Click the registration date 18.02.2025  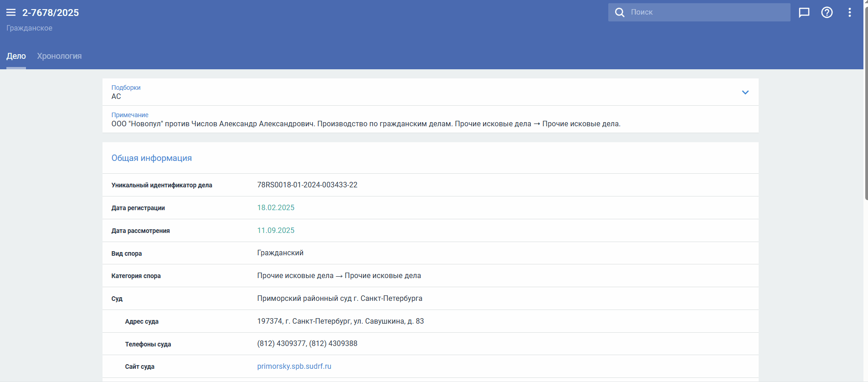click(x=276, y=208)
